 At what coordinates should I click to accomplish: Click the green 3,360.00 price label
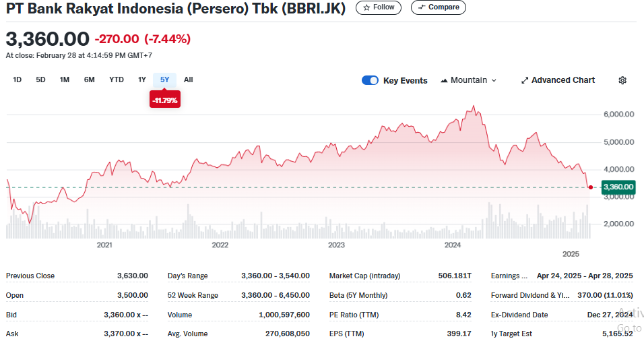pyautogui.click(x=618, y=187)
